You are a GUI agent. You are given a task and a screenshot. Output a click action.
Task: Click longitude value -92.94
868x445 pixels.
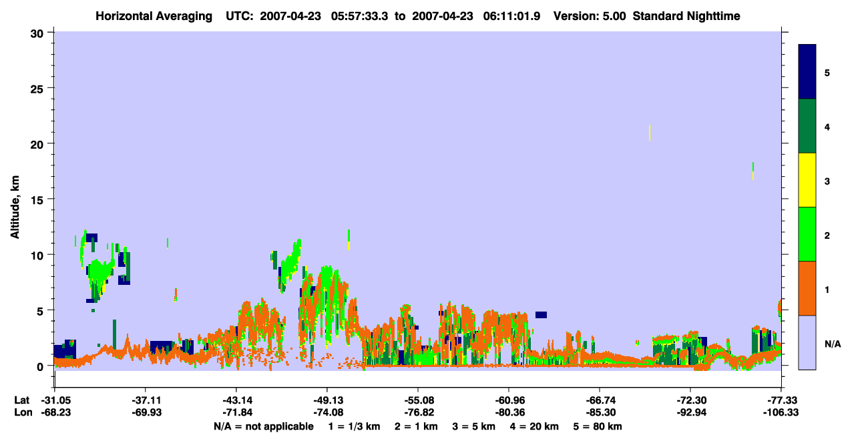click(690, 413)
